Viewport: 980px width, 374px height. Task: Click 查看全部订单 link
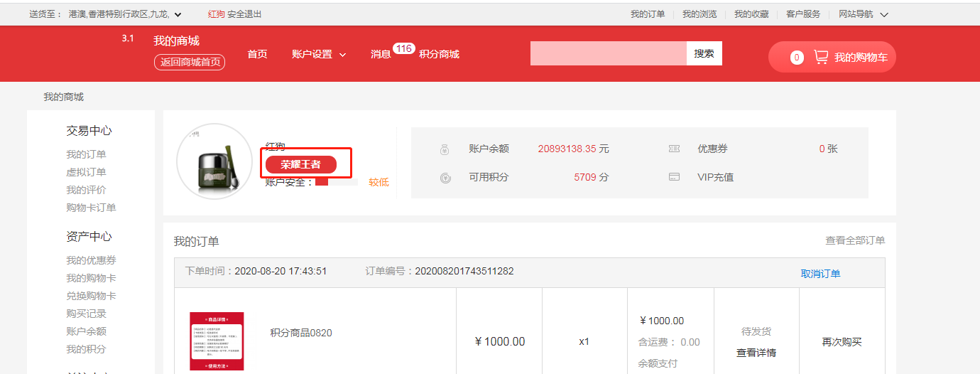point(854,240)
